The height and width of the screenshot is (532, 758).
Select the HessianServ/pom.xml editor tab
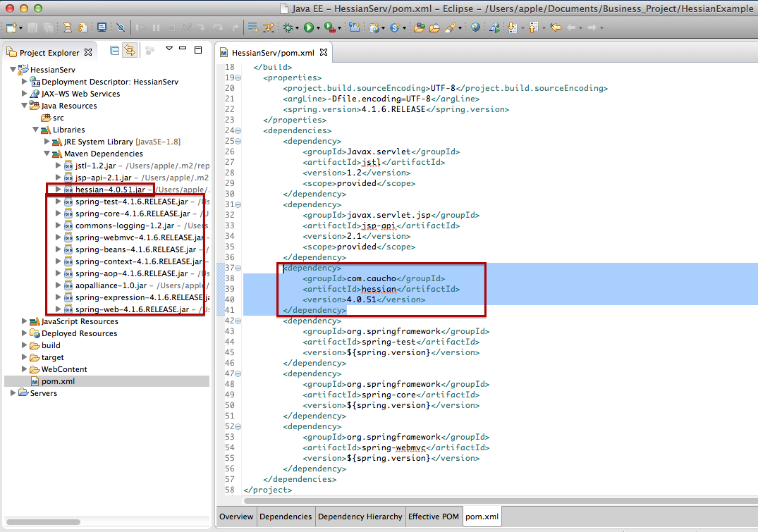click(273, 52)
